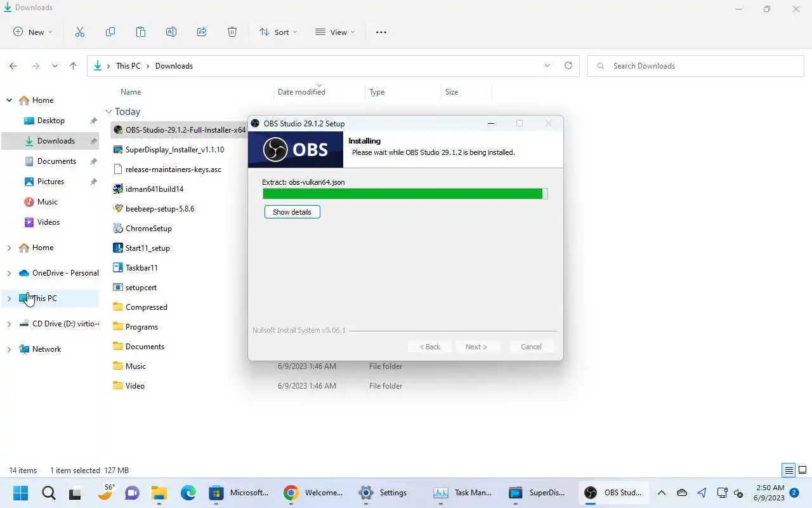Go up one folder level arrow
This screenshot has height=508, width=812.
click(x=74, y=66)
